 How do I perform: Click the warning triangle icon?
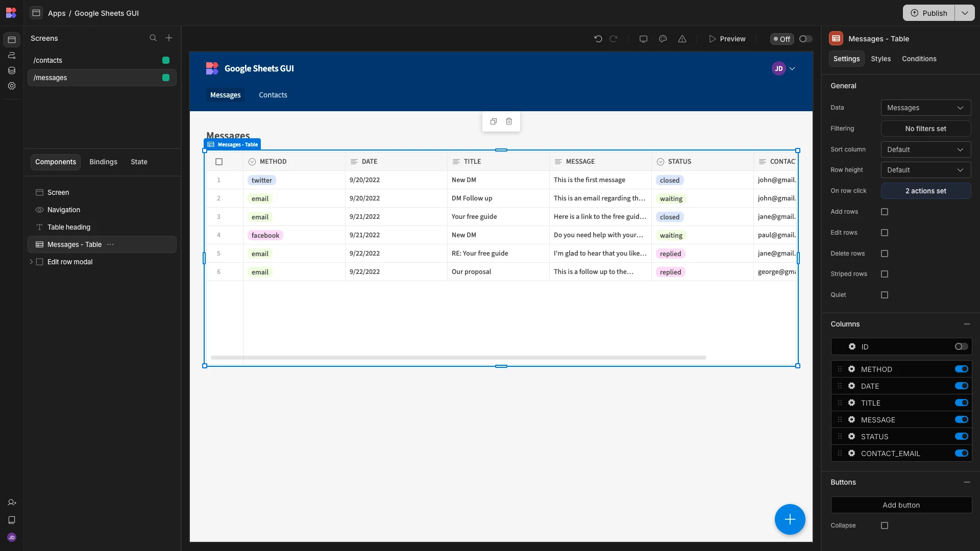tap(682, 39)
